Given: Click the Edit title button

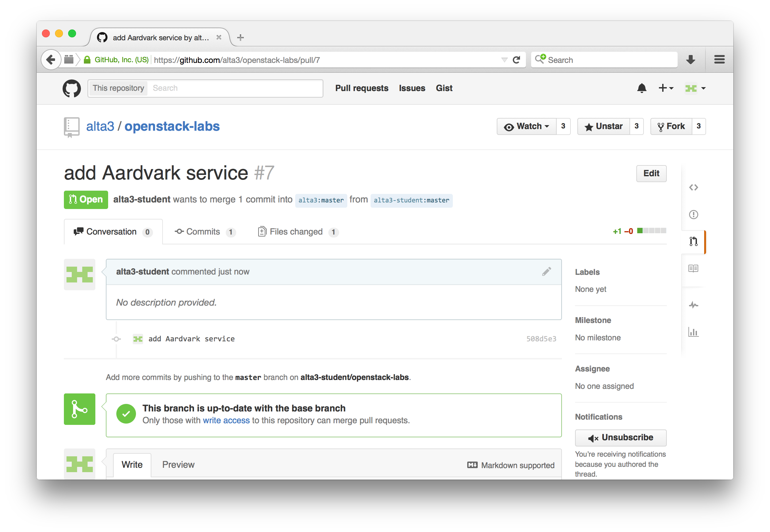Looking at the screenshot, I should click(x=651, y=173).
